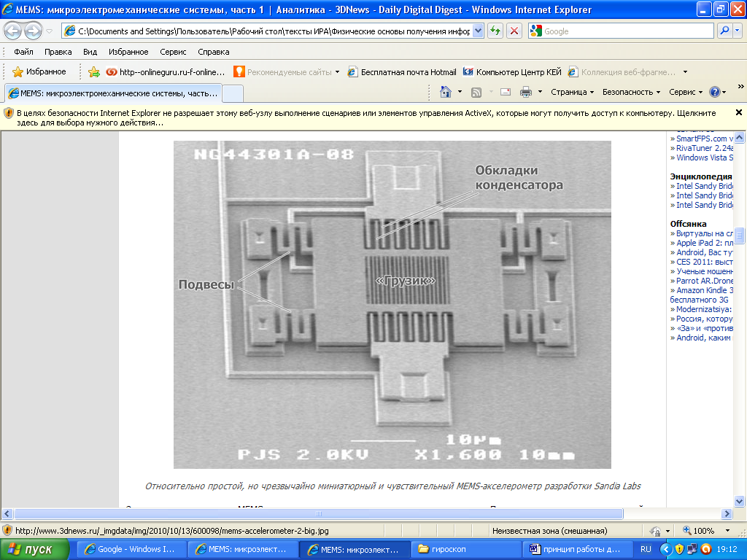
Task: Open RivaTuner 2.24 sidebar link
Action: 705,148
